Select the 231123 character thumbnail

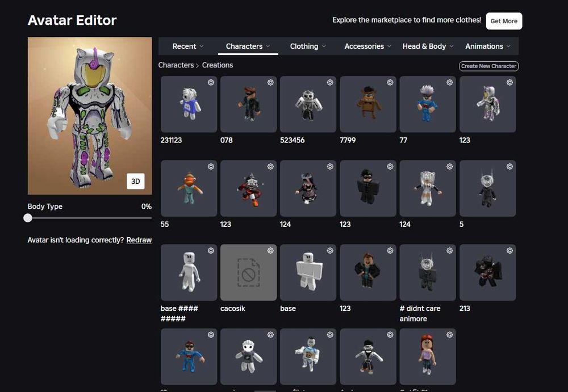[189, 104]
